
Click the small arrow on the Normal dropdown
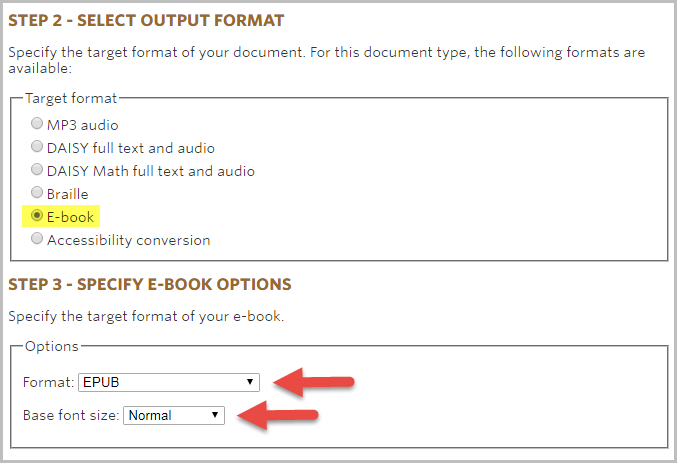pos(214,415)
